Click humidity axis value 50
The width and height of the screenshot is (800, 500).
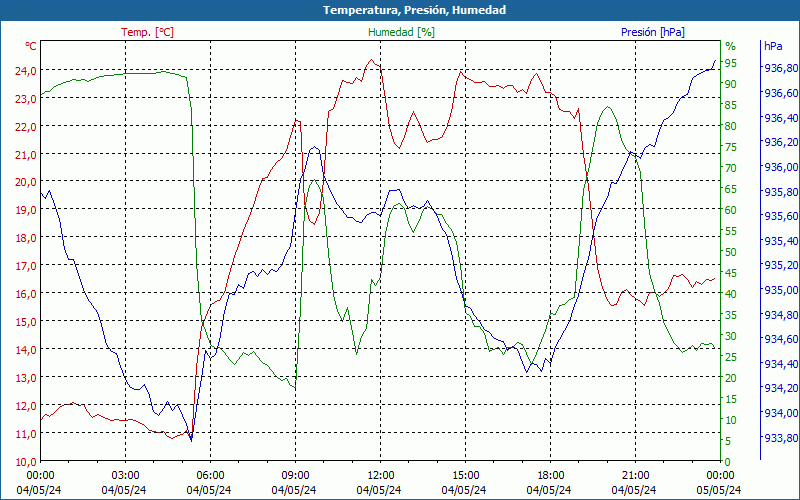pos(731,252)
